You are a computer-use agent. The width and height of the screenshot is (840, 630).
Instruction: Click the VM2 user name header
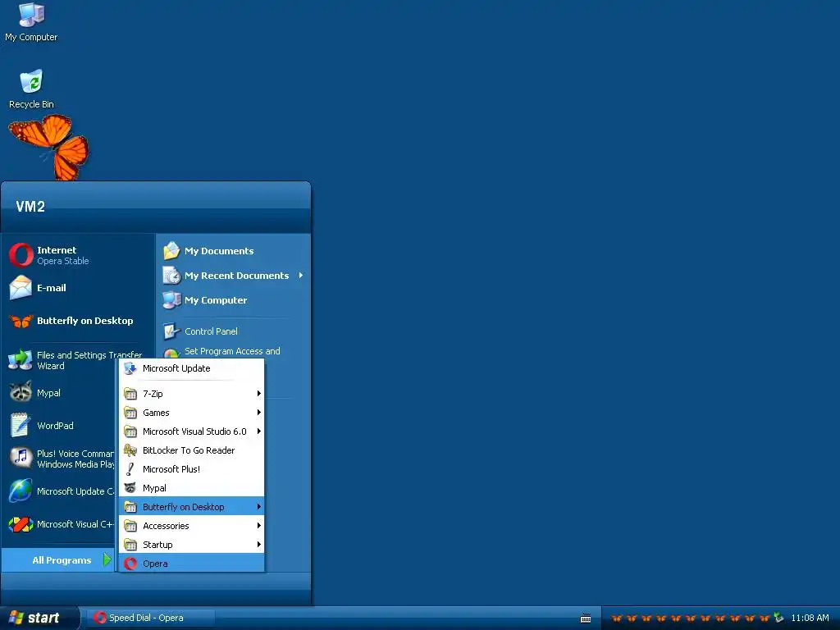(30, 207)
